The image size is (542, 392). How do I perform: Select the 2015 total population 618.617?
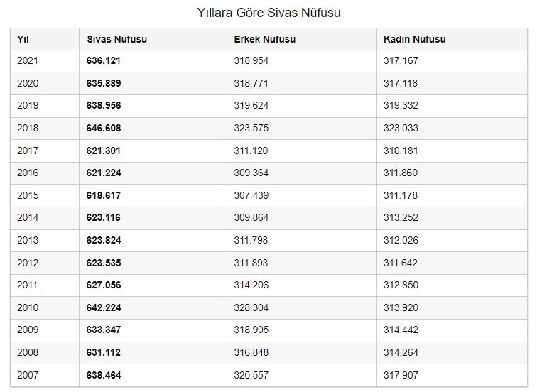point(104,195)
